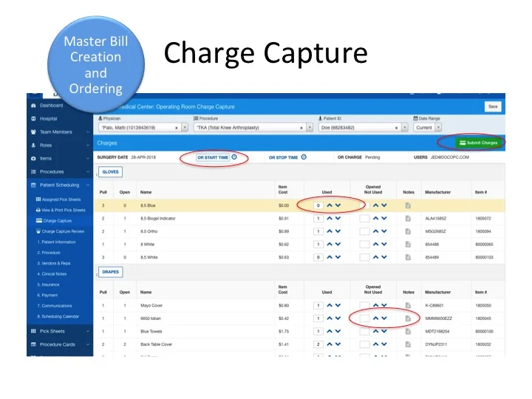This screenshot has height=399, width=532.
Task: Open notes for Back Table Cover
Action: coord(408,344)
